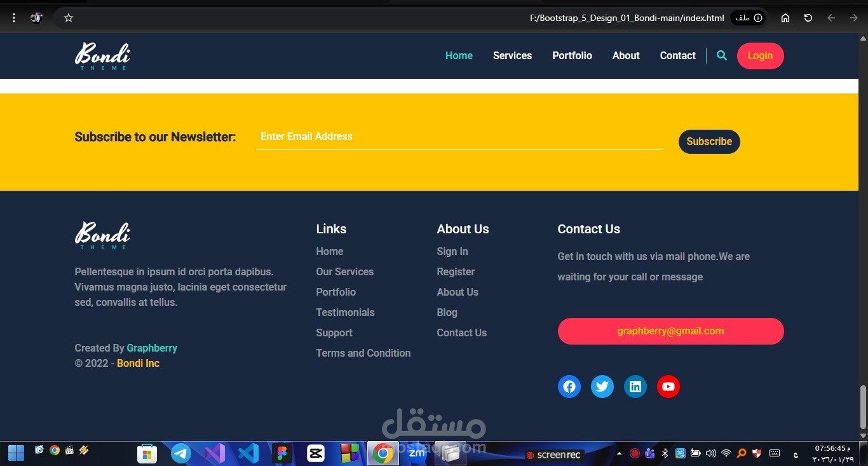The width and height of the screenshot is (868, 466).
Task: Open Visual Studio from taskbar
Action: 215,453
